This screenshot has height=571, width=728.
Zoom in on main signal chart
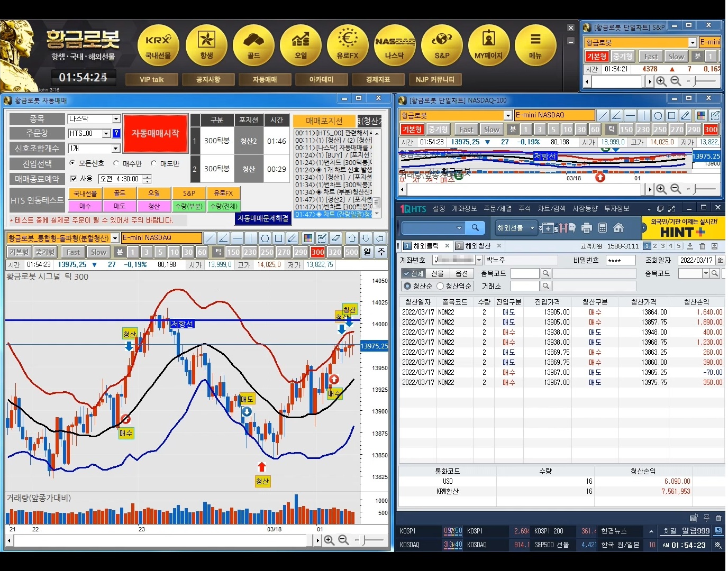click(x=329, y=540)
